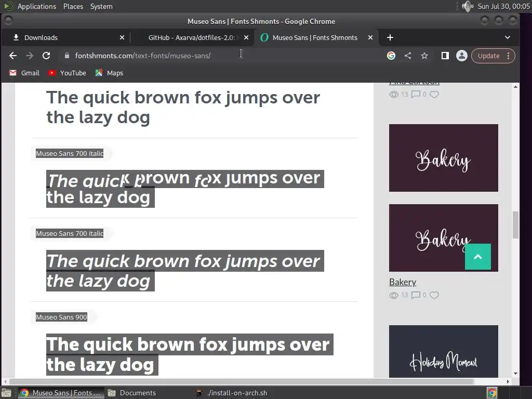
Task: Click the vertical page scrollbar thumb
Action: [x=515, y=225]
